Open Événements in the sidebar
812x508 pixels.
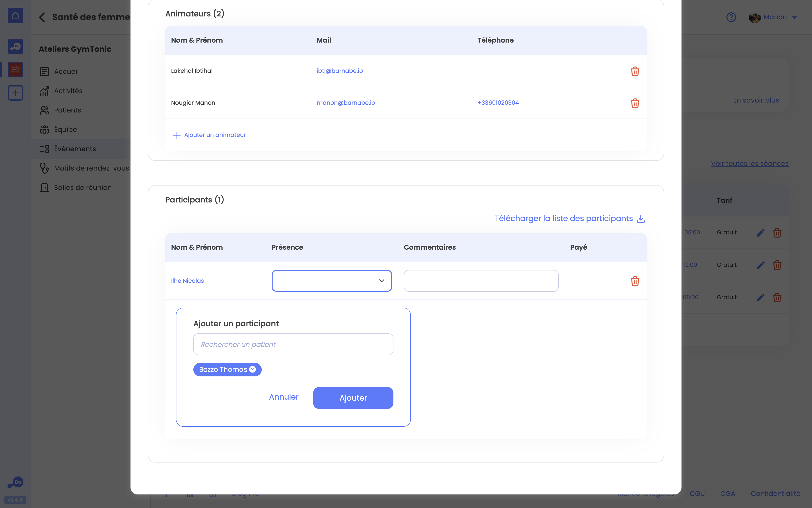(80, 149)
